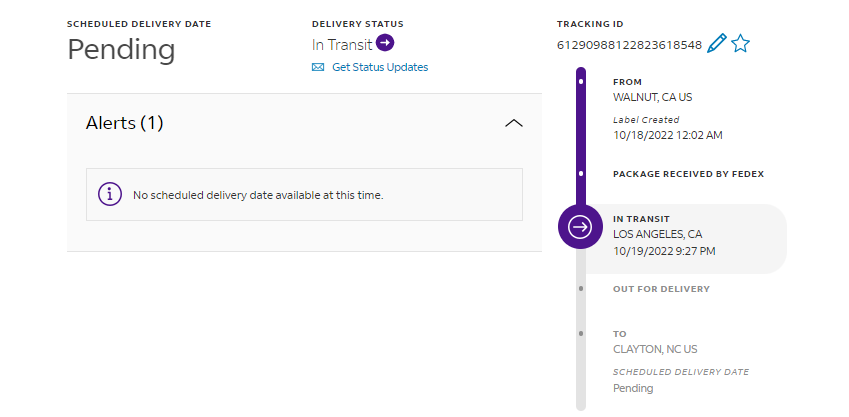Click the large In Transit timeline circle

pyautogui.click(x=580, y=227)
